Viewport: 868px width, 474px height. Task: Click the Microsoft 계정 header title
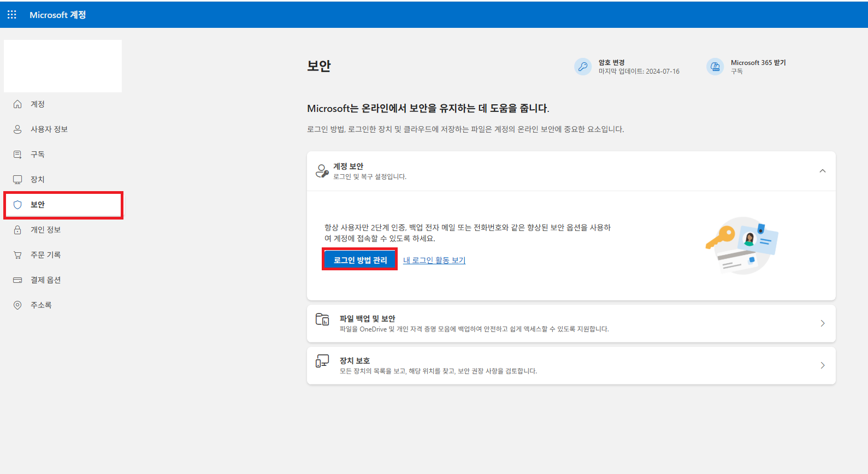pyautogui.click(x=57, y=15)
